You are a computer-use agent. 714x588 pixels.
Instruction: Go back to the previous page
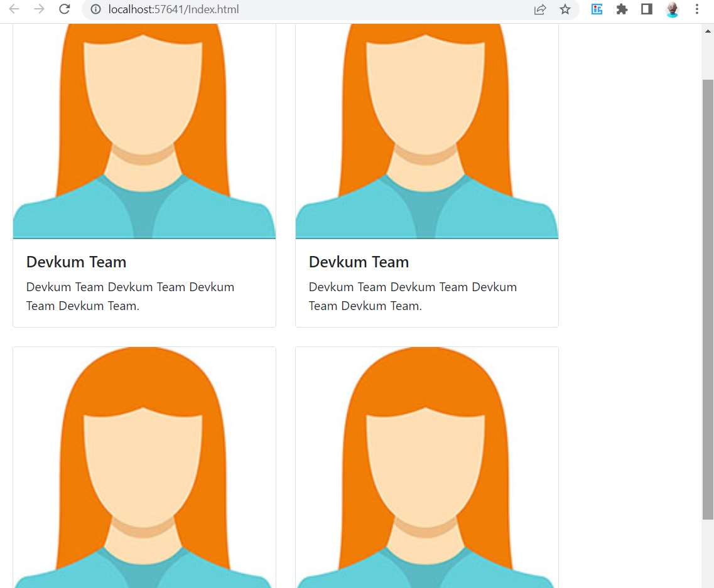coord(14,9)
